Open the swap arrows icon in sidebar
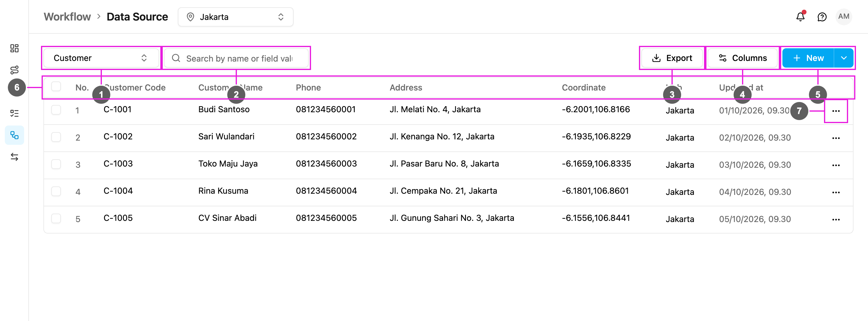 coord(14,157)
